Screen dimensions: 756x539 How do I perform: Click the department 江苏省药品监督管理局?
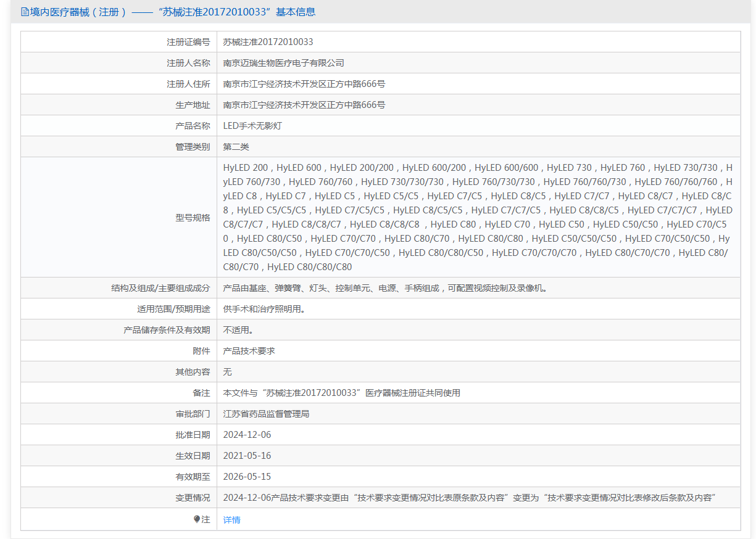267,414
